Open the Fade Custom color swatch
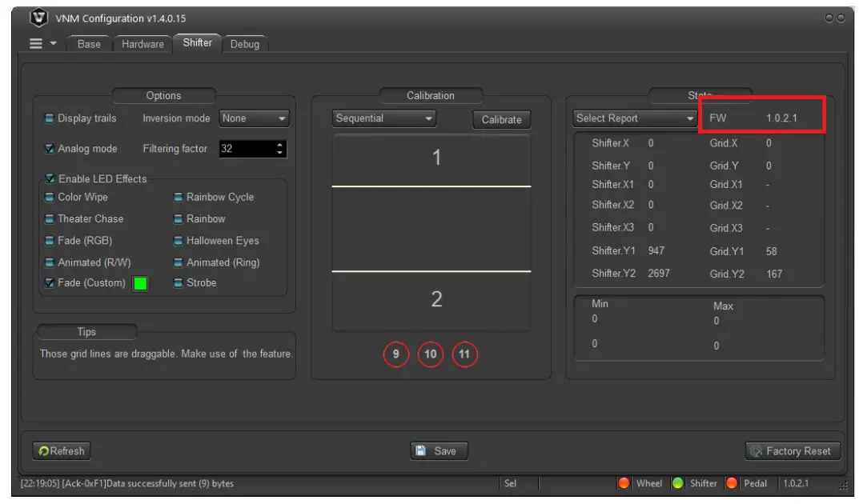The height and width of the screenshot is (504, 859). coord(141,282)
